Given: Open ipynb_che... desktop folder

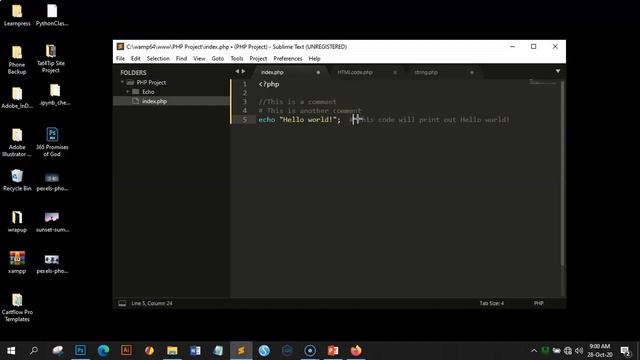Looking at the screenshot, I should tap(55, 95).
